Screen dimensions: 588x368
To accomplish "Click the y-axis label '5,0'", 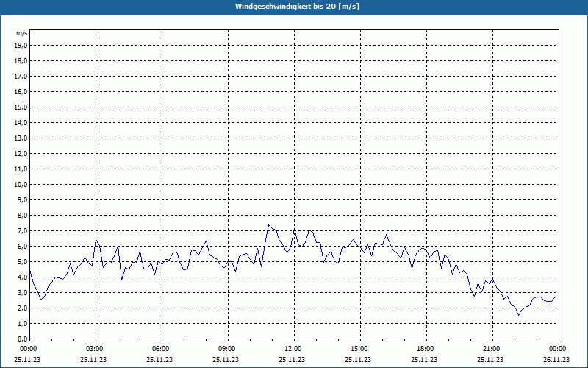I will pos(24,262).
